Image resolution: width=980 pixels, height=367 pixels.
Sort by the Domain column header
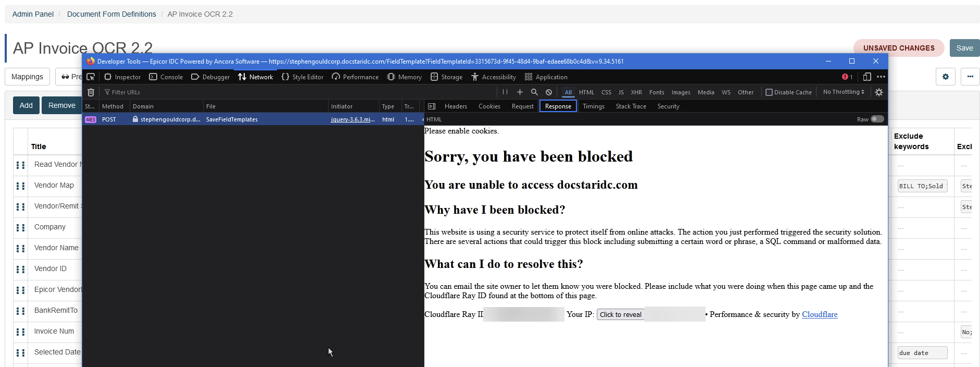[166, 106]
